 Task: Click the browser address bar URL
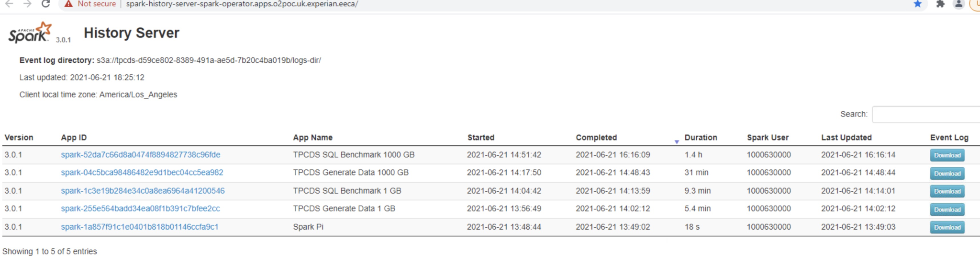pos(242,4)
